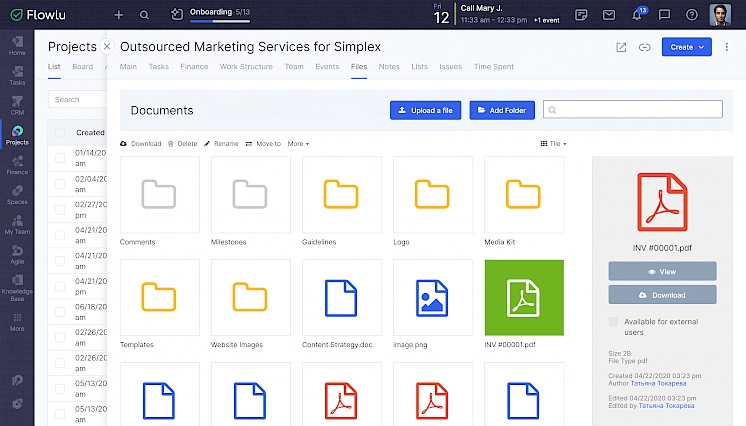Open the Time Spent tab
The image size is (746, 426).
(494, 67)
